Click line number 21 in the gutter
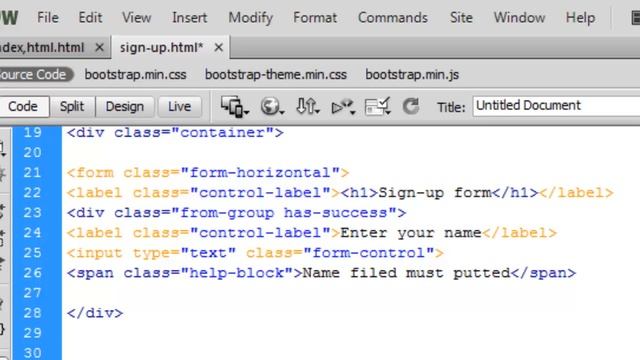Screen dimensions: 640x360 [x=32, y=173]
